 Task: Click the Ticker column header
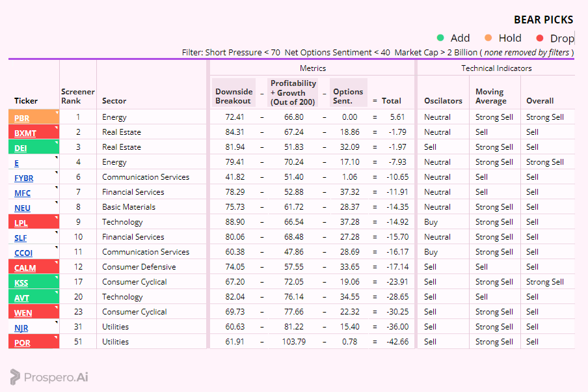click(26, 101)
